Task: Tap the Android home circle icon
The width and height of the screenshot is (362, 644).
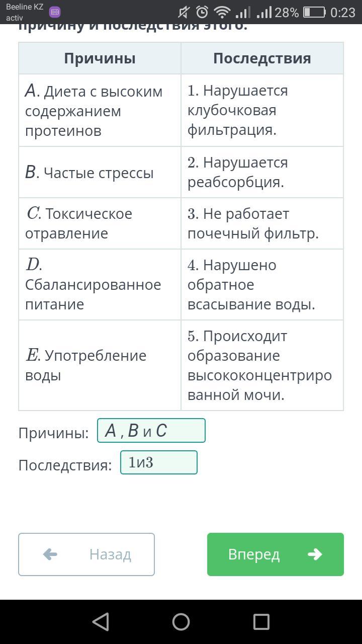Action: point(181,622)
